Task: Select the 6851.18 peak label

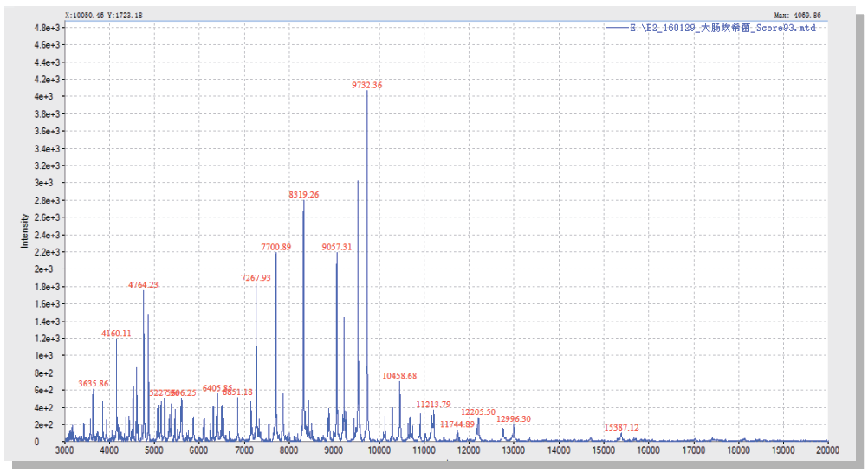Action: click(237, 392)
